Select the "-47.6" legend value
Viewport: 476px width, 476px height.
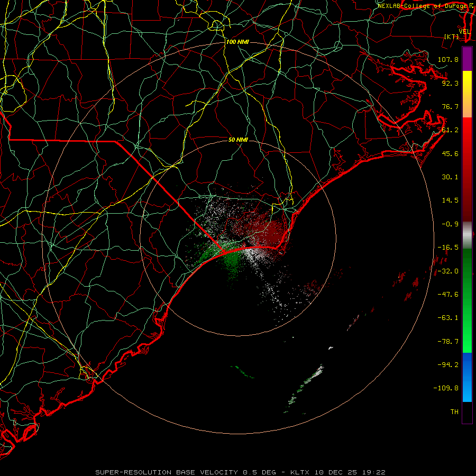(448, 295)
